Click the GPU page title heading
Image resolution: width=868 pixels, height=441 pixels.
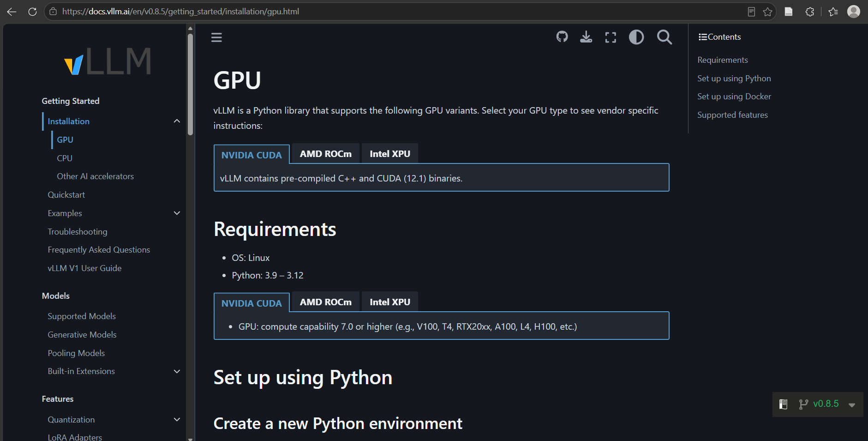(237, 80)
